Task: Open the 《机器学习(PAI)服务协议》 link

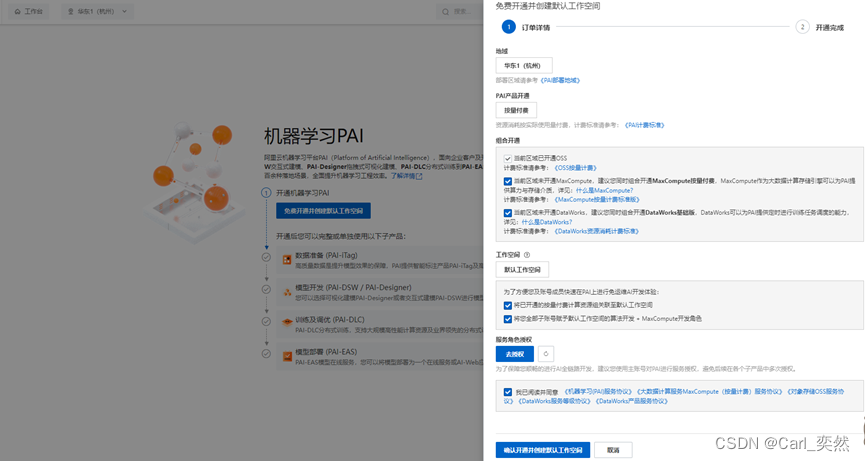Action: (598, 392)
